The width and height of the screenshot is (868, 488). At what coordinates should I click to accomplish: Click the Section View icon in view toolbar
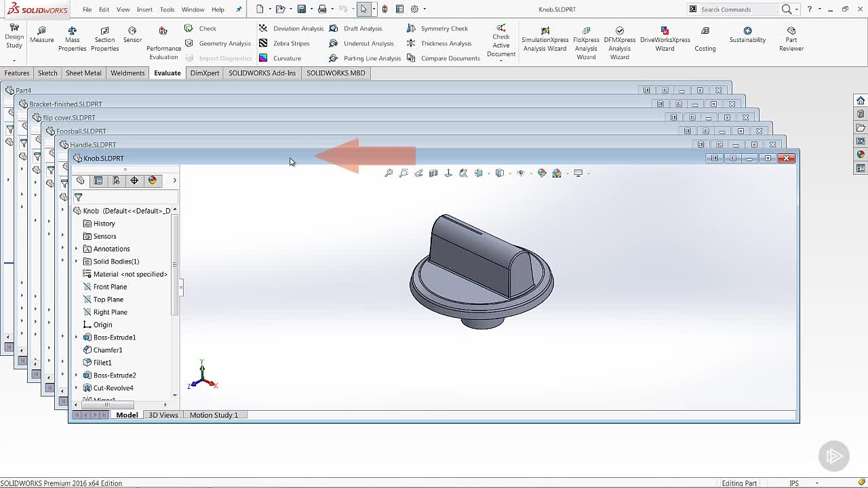click(433, 174)
